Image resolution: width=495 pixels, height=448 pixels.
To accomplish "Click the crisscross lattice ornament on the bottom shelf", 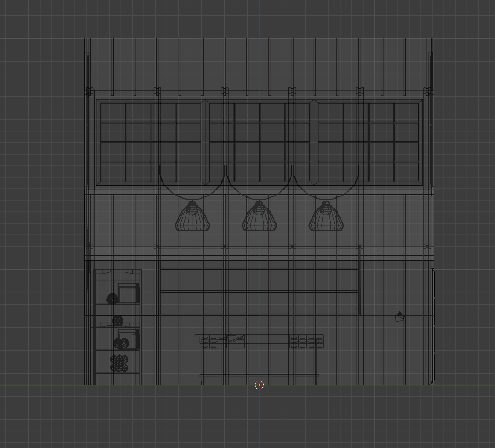I will tap(119, 363).
